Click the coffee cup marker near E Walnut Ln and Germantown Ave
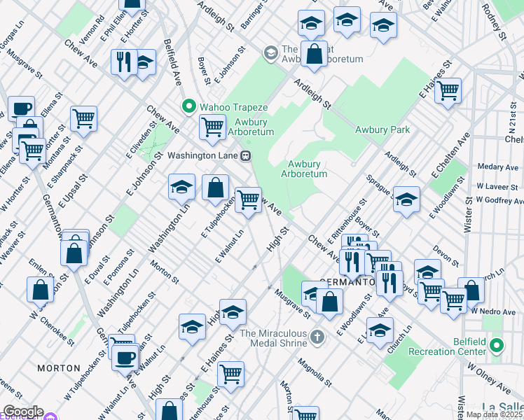The image size is (524, 420). point(125,359)
